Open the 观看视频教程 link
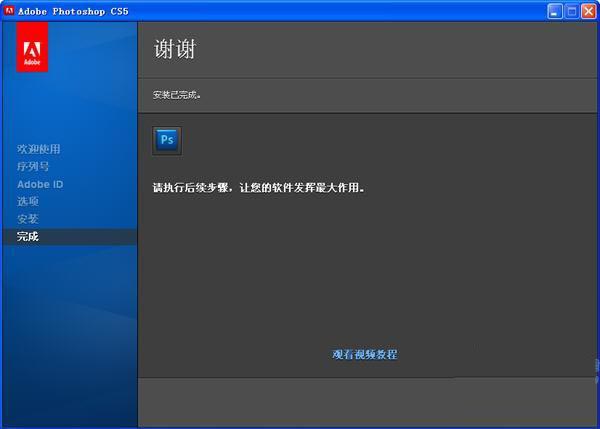 pyautogui.click(x=365, y=354)
